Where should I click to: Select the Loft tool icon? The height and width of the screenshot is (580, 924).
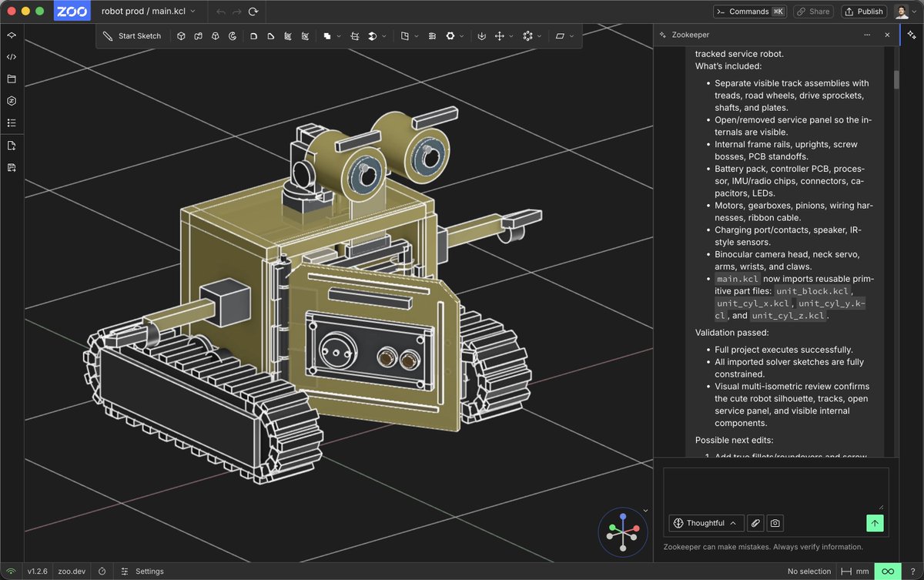(x=215, y=36)
